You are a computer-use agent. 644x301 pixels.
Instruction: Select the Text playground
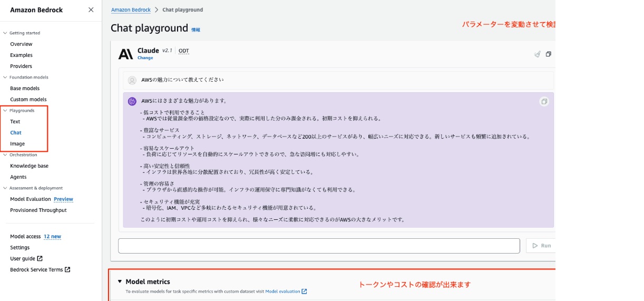(15, 122)
